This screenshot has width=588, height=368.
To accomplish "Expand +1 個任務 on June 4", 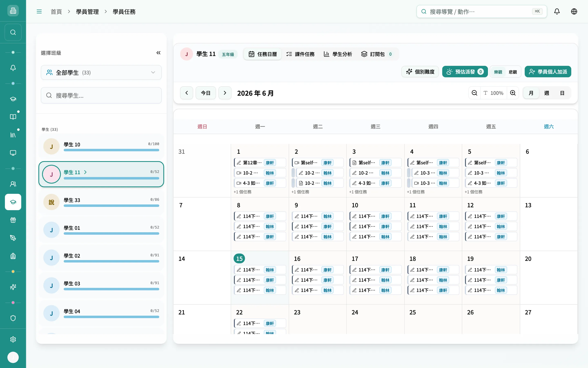I will (416, 192).
